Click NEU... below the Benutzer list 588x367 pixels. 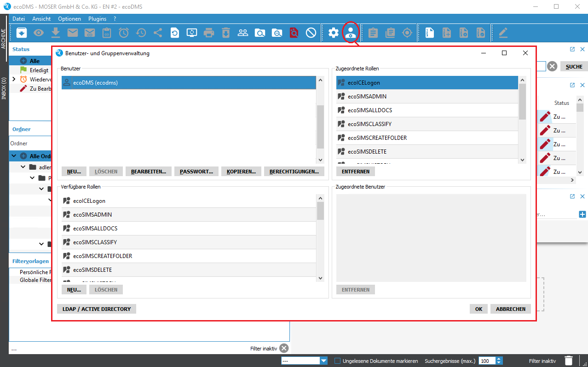pos(74,172)
